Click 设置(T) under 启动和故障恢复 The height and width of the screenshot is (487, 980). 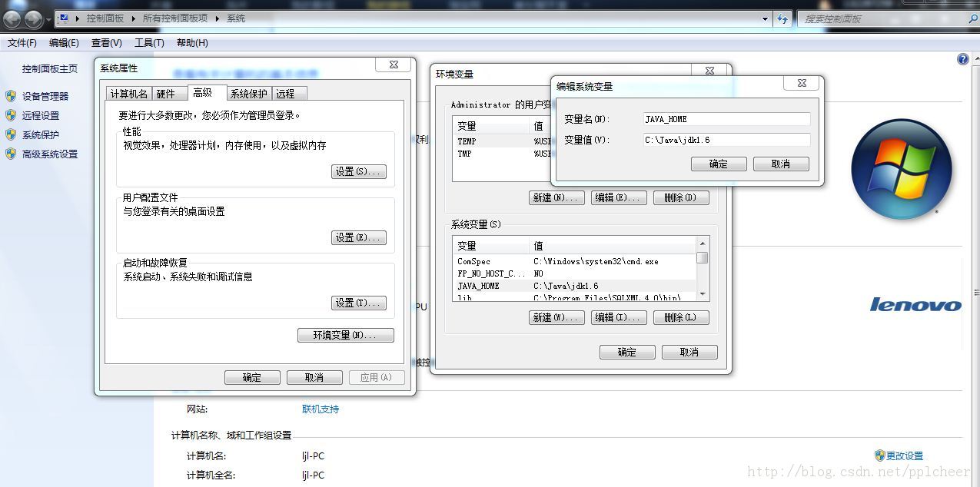pyautogui.click(x=359, y=303)
